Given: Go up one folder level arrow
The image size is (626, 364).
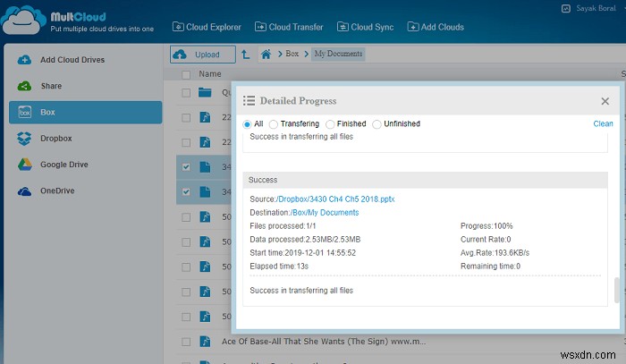Looking at the screenshot, I should click(x=246, y=55).
